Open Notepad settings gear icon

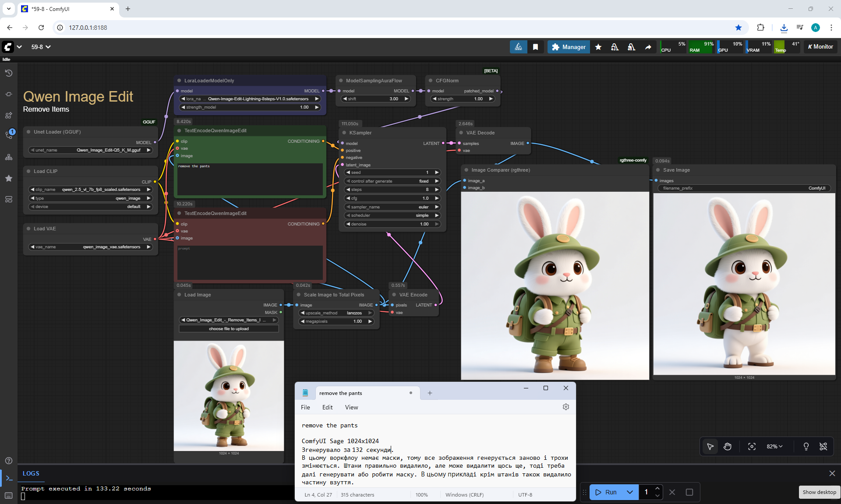[565, 407]
